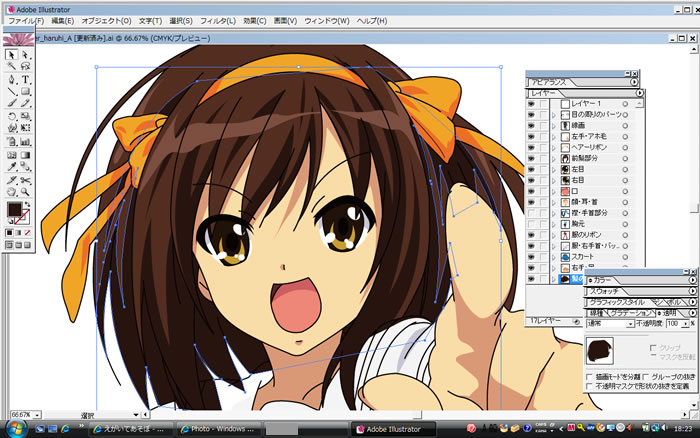Select the Hand tool
Screen dimensions: 700x438
(11, 192)
